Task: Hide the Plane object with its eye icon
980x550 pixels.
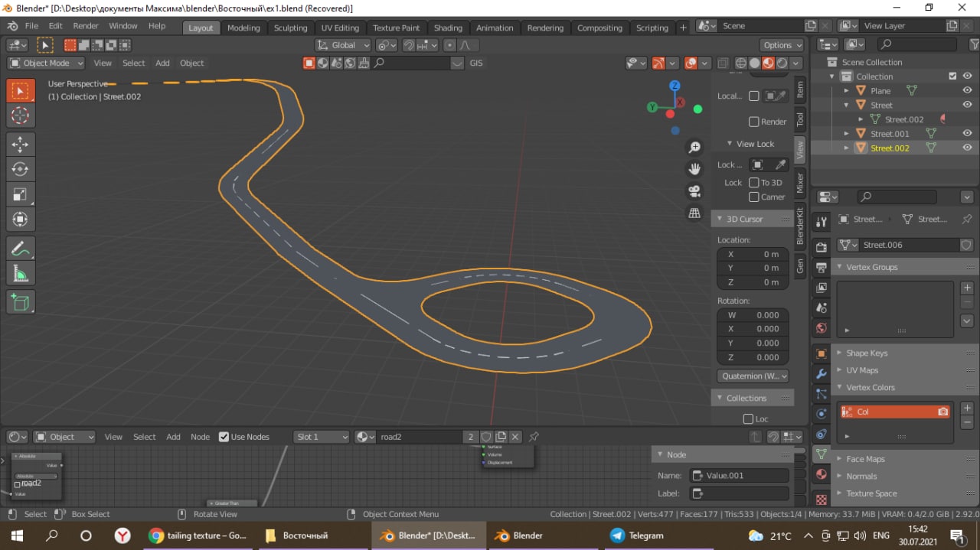Action: pos(968,91)
